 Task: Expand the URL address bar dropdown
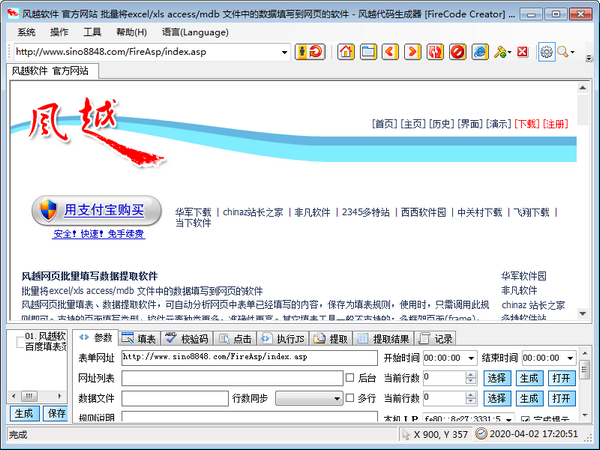[284, 52]
